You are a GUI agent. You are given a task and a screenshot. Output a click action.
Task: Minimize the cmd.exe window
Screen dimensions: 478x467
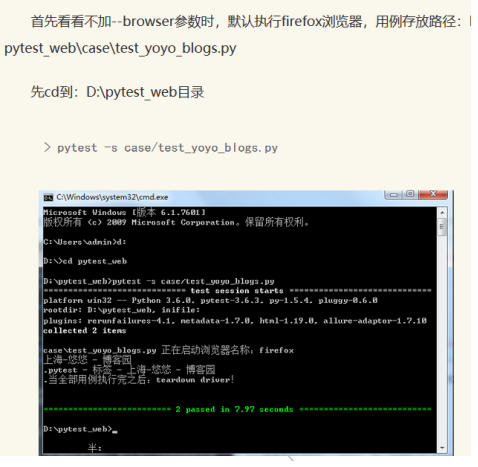tap(393, 194)
